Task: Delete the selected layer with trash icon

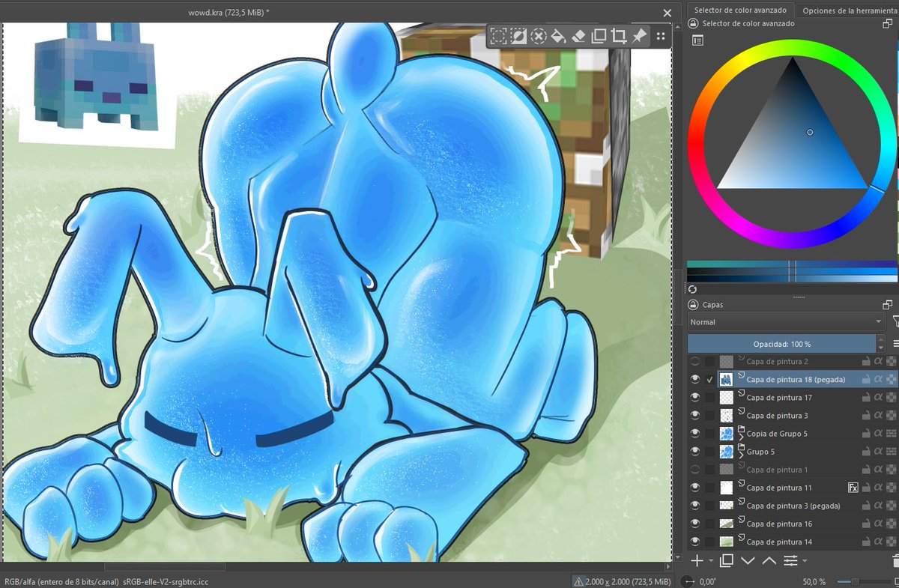Action: [x=895, y=560]
